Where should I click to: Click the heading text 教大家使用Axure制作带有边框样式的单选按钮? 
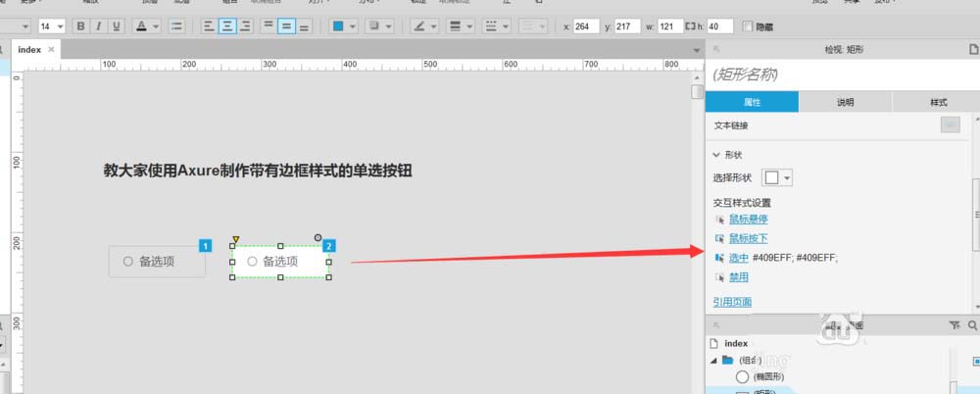pyautogui.click(x=258, y=171)
